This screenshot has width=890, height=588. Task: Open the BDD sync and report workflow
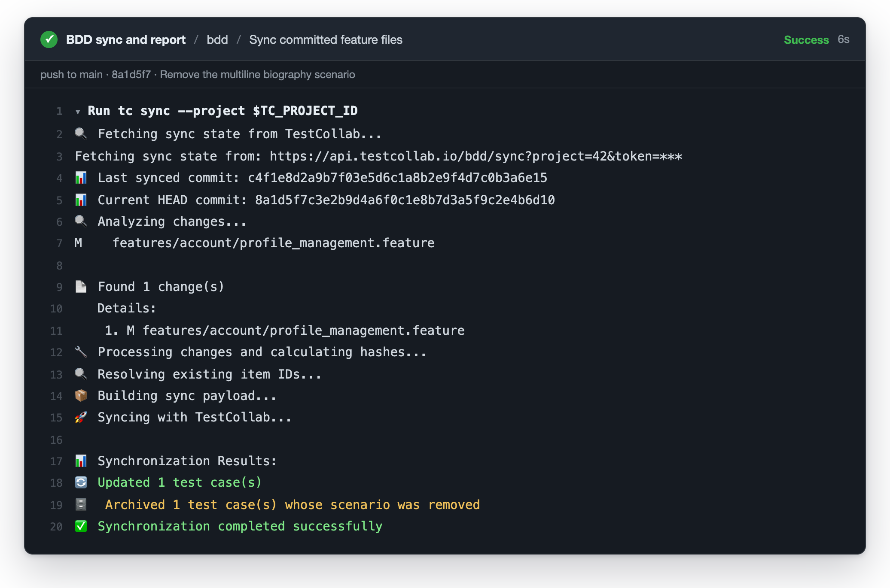point(126,39)
